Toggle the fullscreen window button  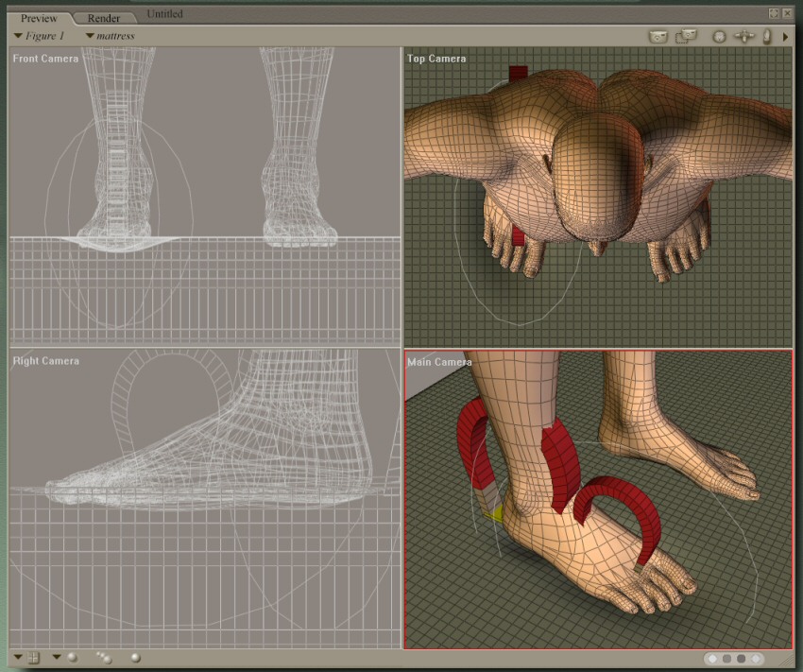click(775, 13)
